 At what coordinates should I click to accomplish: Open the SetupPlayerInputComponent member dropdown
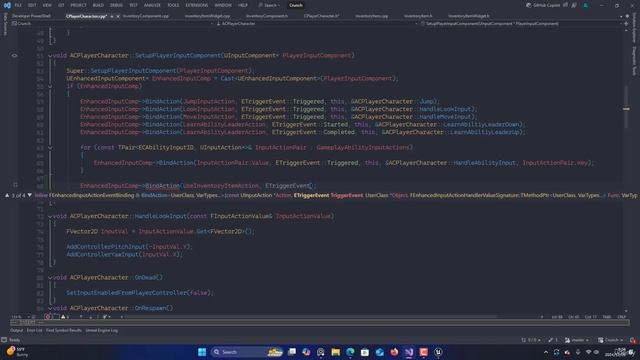(520, 24)
